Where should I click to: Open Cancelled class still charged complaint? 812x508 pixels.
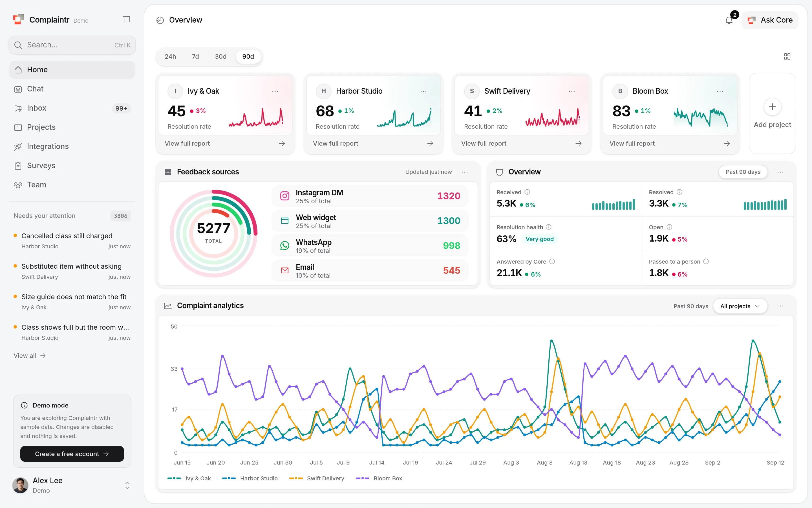coord(72,241)
